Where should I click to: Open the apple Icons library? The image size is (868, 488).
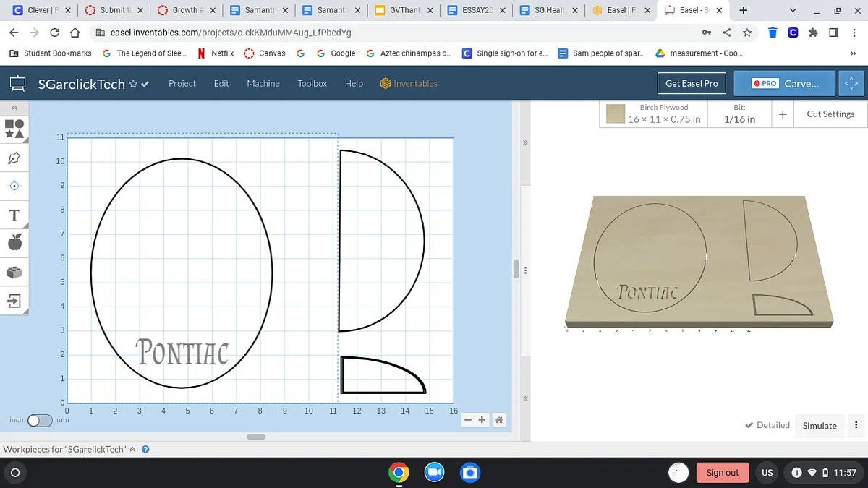pos(14,243)
